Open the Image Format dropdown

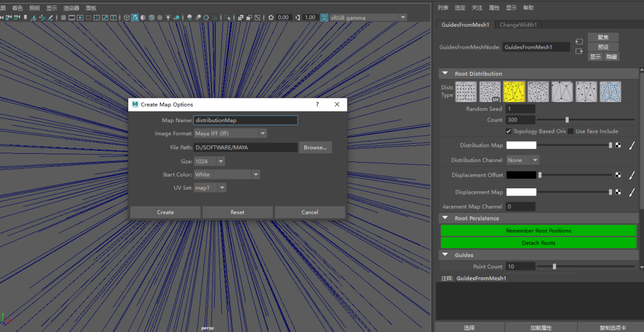tap(230, 134)
